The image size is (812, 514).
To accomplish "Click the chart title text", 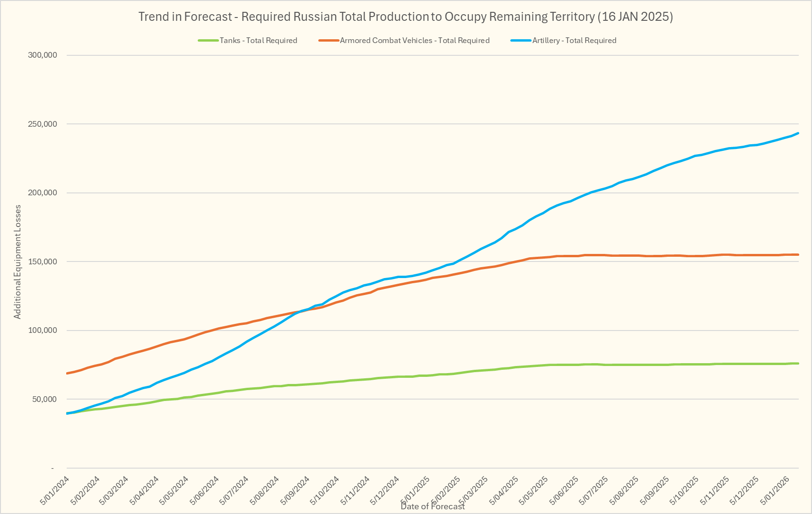I will click(x=405, y=17).
